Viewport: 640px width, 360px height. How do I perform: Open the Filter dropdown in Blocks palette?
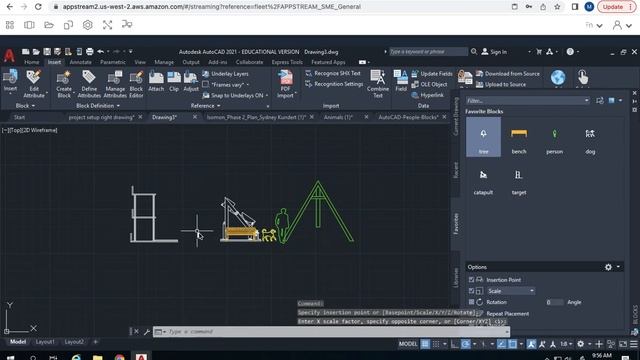point(587,100)
